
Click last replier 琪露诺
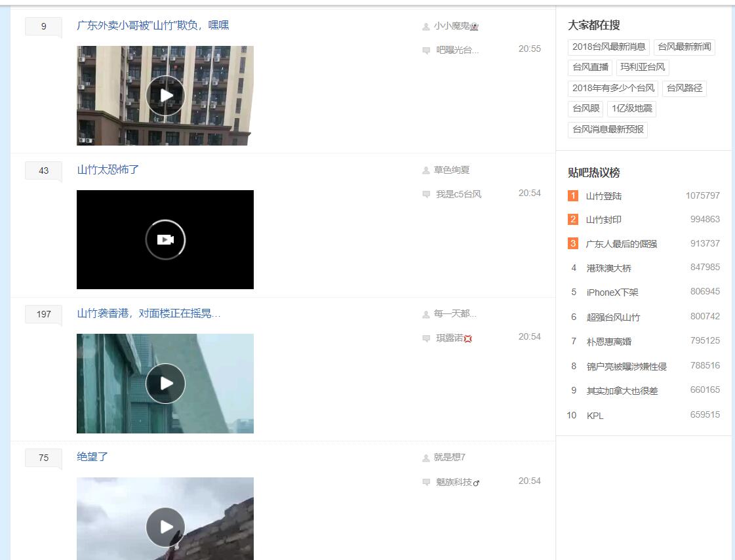pos(450,338)
